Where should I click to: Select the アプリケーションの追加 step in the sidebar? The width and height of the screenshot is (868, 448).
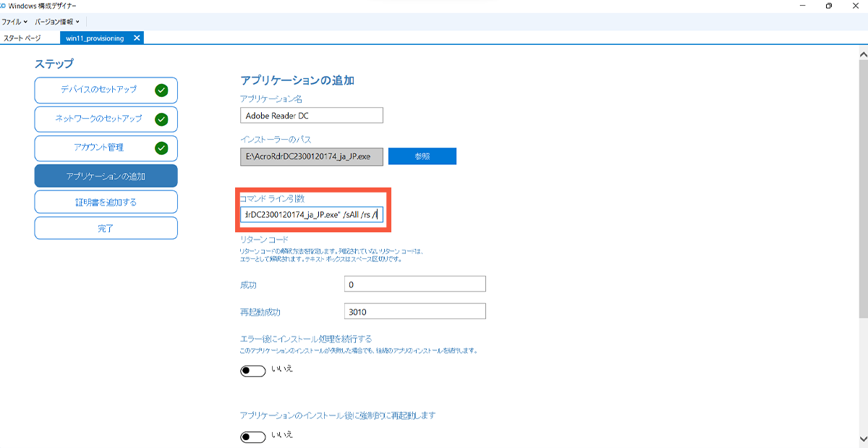(x=106, y=175)
